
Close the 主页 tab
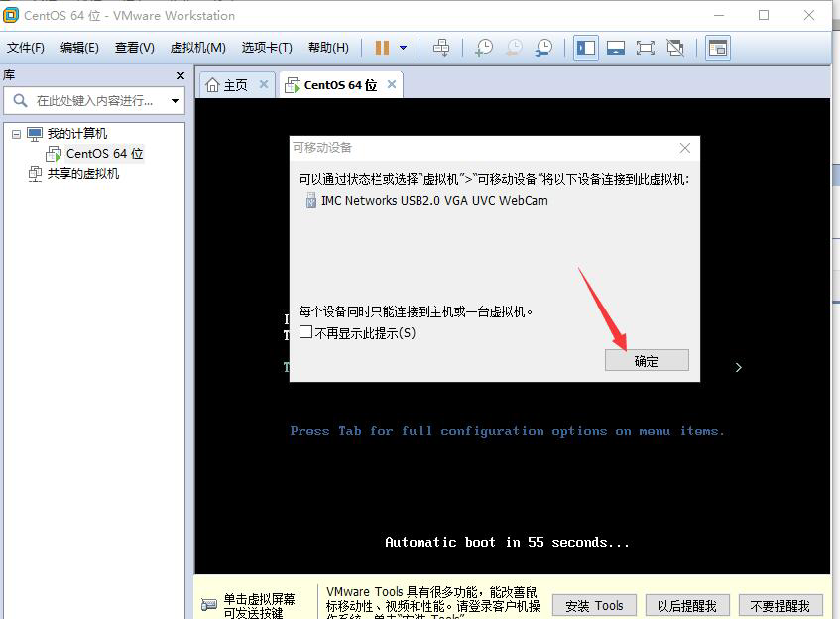tap(263, 84)
